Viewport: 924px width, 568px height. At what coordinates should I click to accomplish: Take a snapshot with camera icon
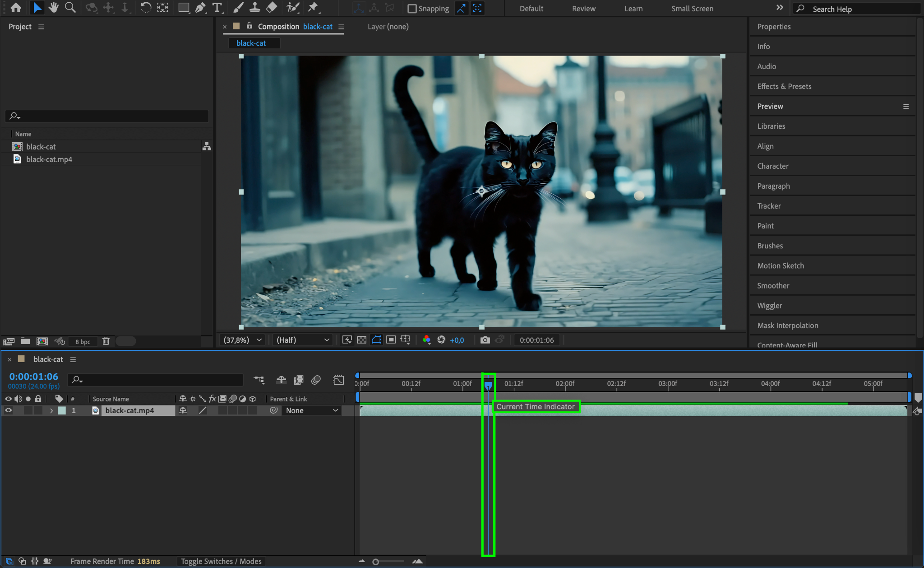(485, 340)
